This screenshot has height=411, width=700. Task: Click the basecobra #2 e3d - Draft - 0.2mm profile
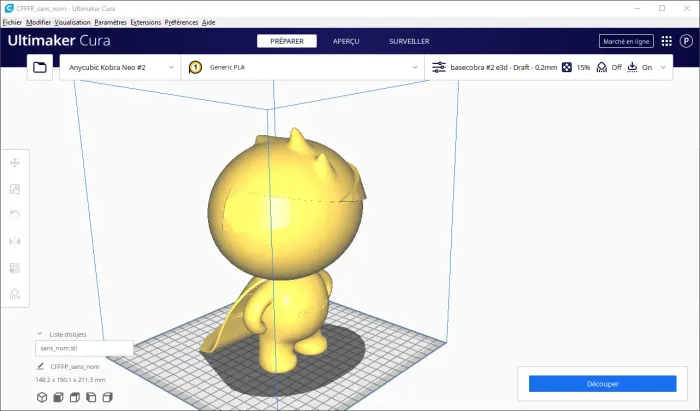[x=504, y=67]
